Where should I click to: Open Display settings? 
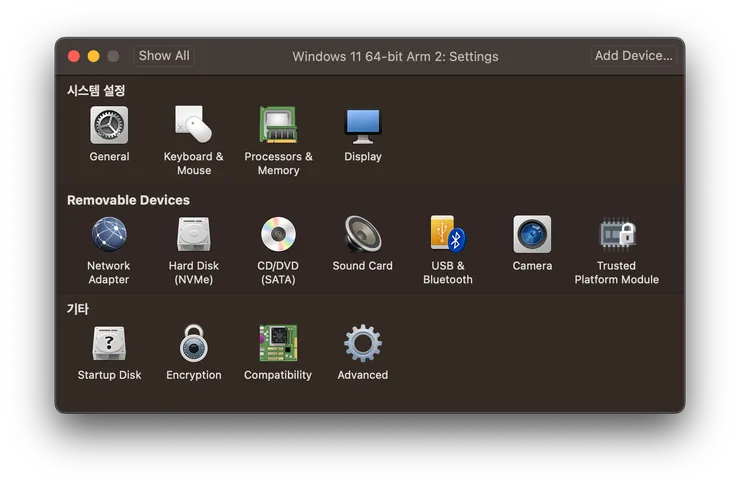pos(362,126)
